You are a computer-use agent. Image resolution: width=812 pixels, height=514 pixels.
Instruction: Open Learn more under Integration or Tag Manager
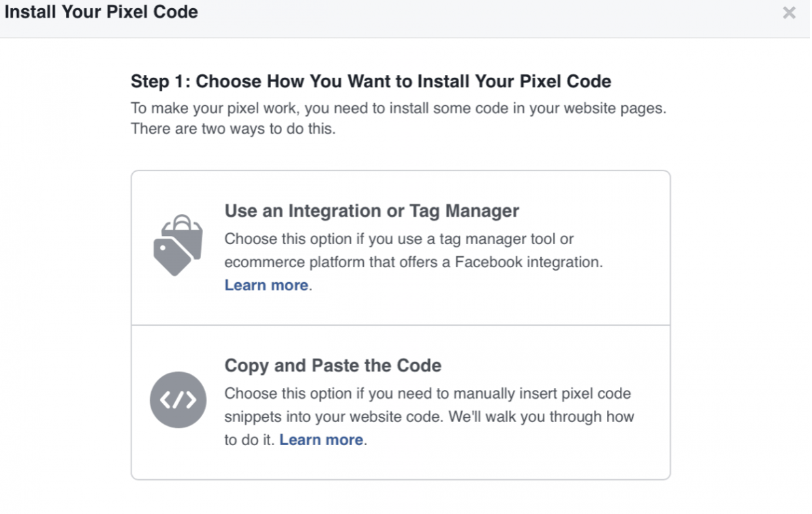pyautogui.click(x=266, y=285)
